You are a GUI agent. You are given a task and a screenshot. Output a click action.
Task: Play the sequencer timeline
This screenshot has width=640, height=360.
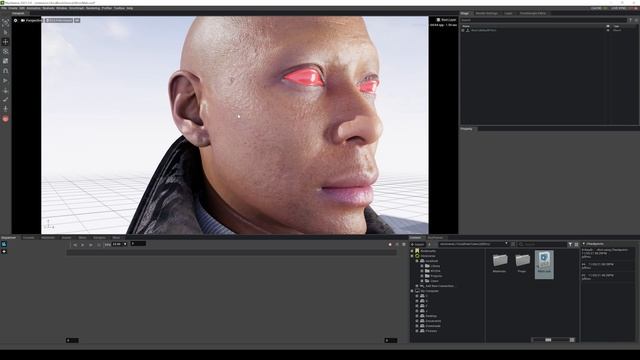tap(83, 244)
